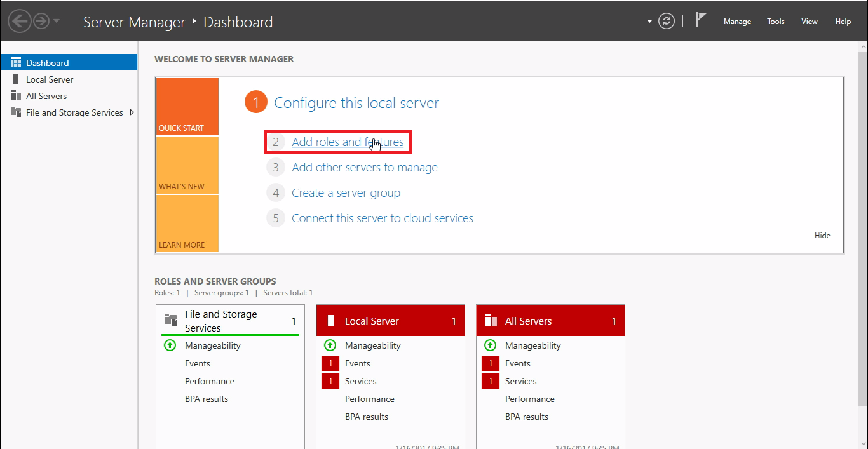Open the Manage menu
The height and width of the screenshot is (449, 868).
click(x=737, y=22)
